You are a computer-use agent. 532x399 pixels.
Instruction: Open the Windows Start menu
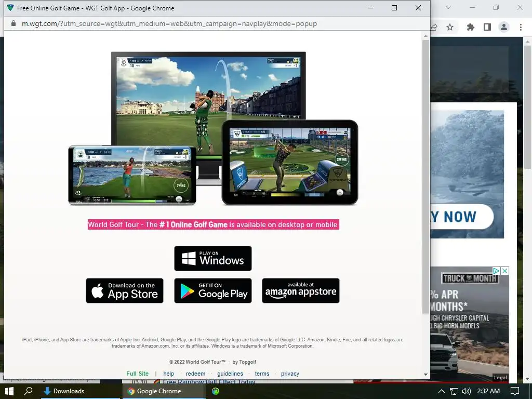click(x=9, y=391)
